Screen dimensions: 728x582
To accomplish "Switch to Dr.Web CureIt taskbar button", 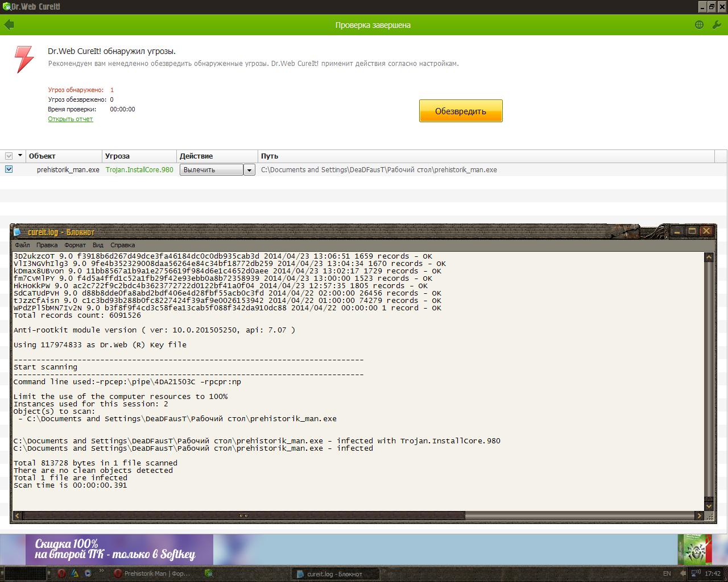I will pyautogui.click(x=209, y=573).
